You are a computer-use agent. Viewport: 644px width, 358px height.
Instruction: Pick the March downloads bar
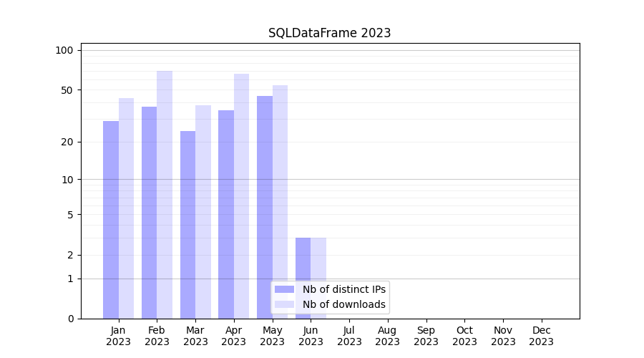203,211
